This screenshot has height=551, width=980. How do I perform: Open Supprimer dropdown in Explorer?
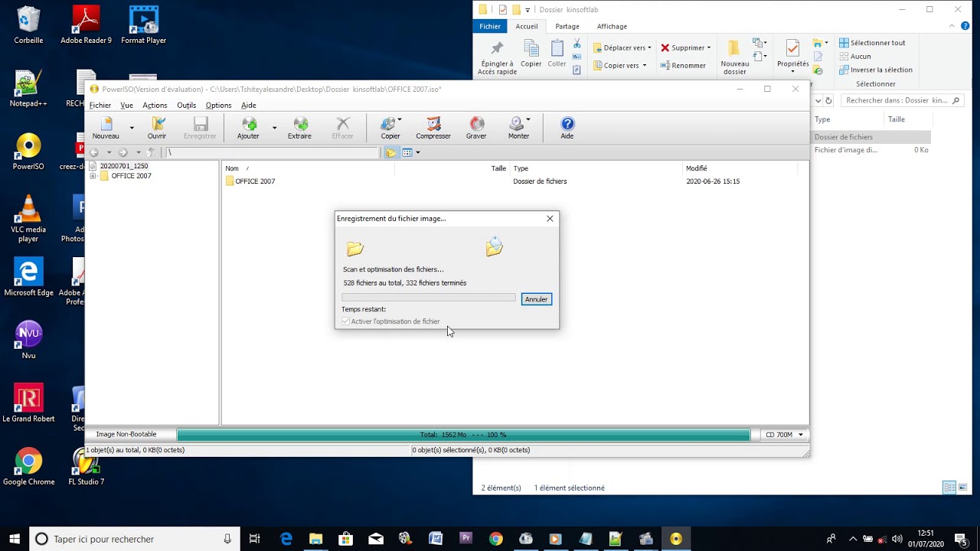click(x=686, y=47)
